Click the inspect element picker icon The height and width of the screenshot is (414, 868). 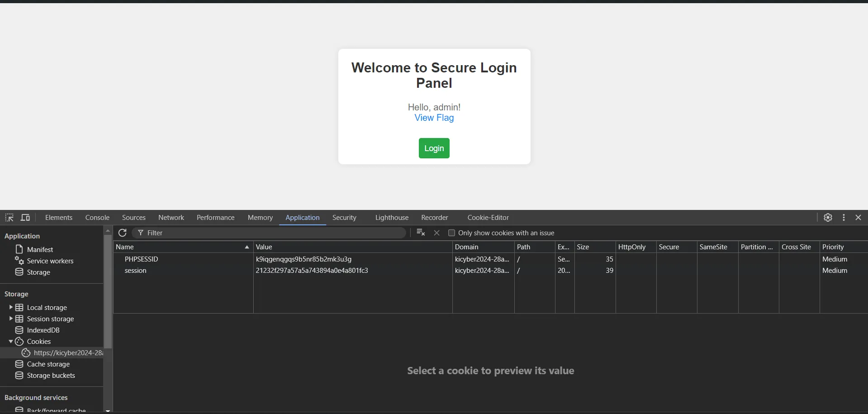click(9, 218)
